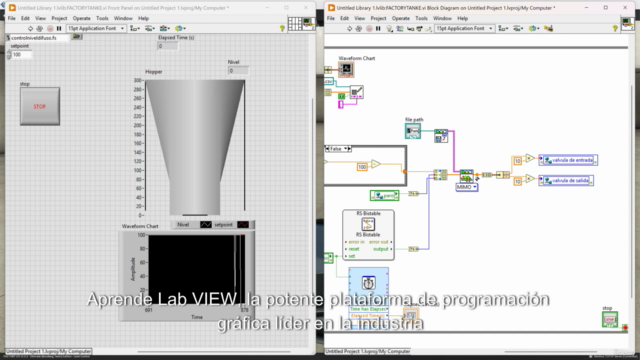
Task: Open Resize Objects in the Front Panel toolbar
Action: pos(164,29)
